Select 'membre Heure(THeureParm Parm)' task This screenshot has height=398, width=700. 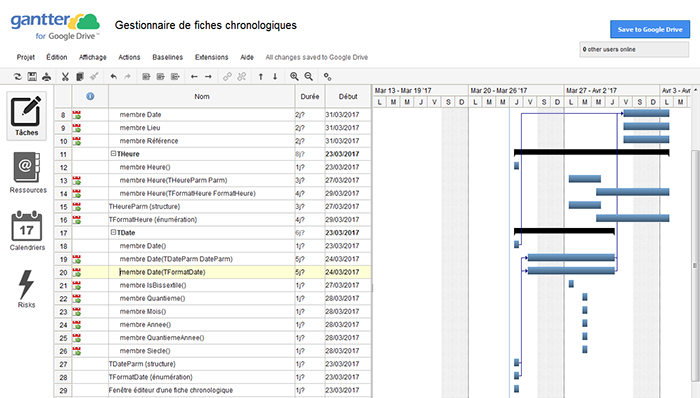pos(173,180)
